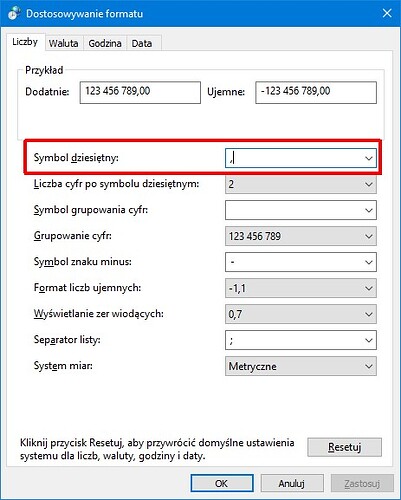Expand the Separator listy dropdown arrow
Image resolution: width=401 pixels, height=500 pixels.
[x=369, y=340]
